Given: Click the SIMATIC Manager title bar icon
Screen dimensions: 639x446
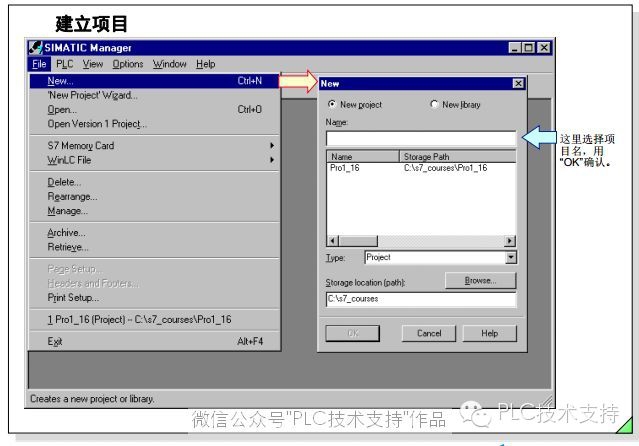Looking at the screenshot, I should pyautogui.click(x=35, y=48).
